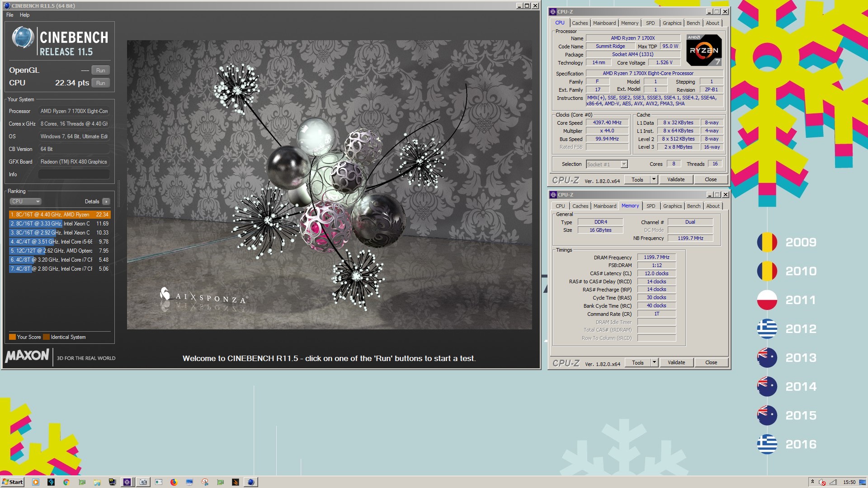Click the brown Identical System legend swatch
Viewport: 868px width, 488px height.
tap(46, 337)
